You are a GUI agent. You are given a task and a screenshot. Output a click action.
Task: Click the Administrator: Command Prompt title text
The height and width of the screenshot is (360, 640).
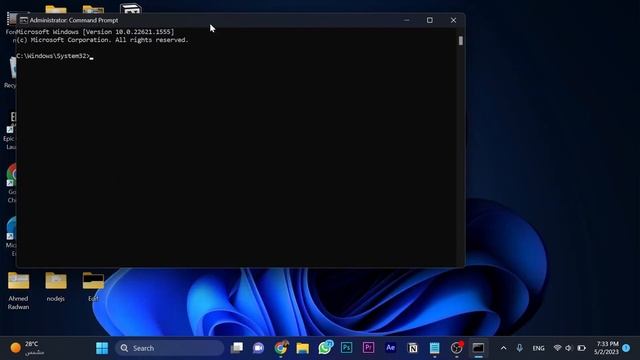(x=74, y=20)
